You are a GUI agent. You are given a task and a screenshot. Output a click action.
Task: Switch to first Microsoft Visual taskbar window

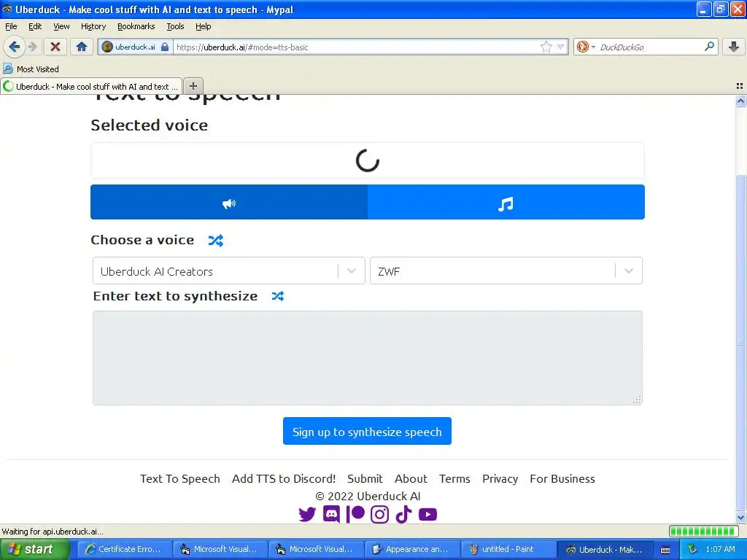click(x=219, y=549)
